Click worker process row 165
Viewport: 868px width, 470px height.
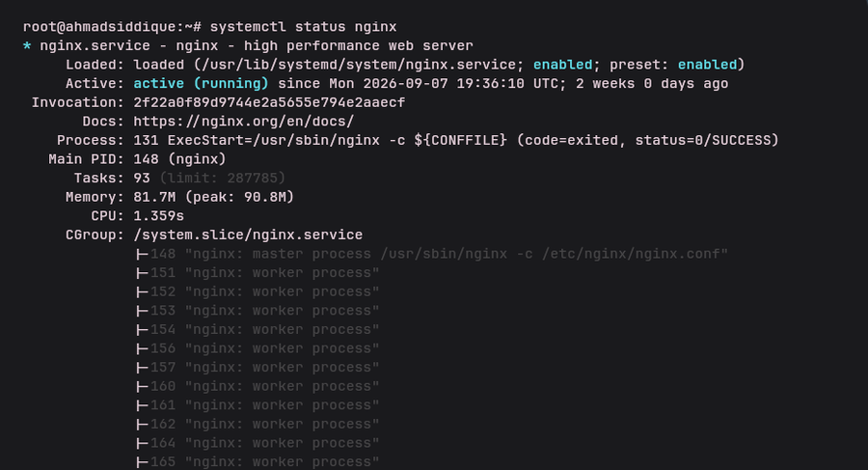tap(258, 461)
